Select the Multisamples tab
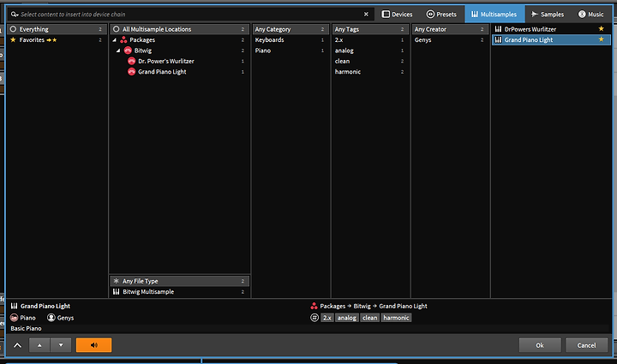Screen dimensions: 617x364 (494, 15)
